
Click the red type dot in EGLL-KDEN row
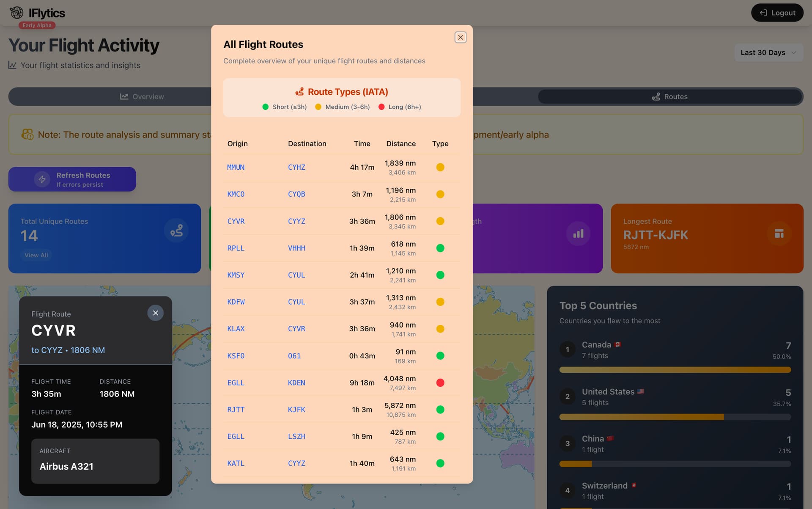(x=440, y=382)
